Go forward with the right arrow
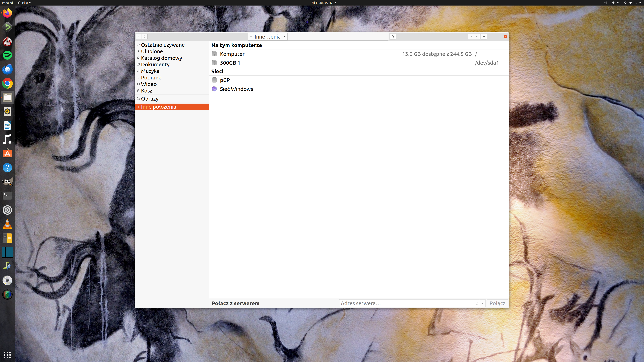Viewport: 644px width, 362px height. pyautogui.click(x=145, y=37)
